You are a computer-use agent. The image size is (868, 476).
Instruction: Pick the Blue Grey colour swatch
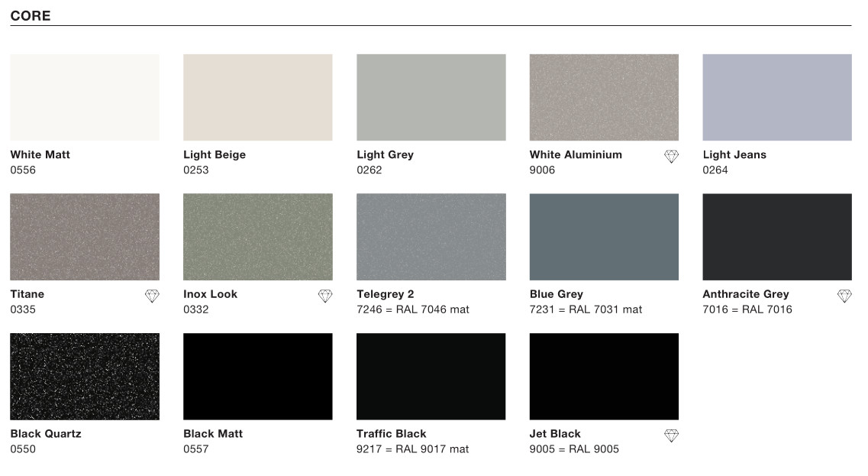[x=604, y=237]
